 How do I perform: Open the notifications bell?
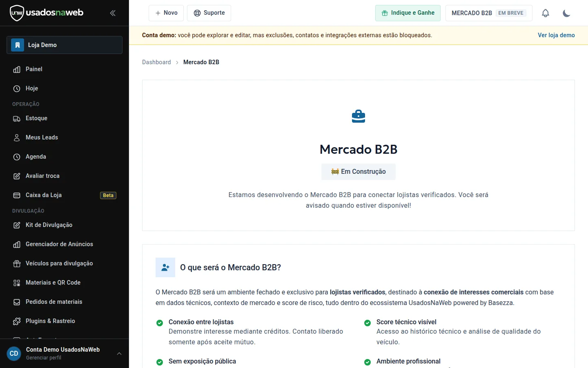(546, 13)
